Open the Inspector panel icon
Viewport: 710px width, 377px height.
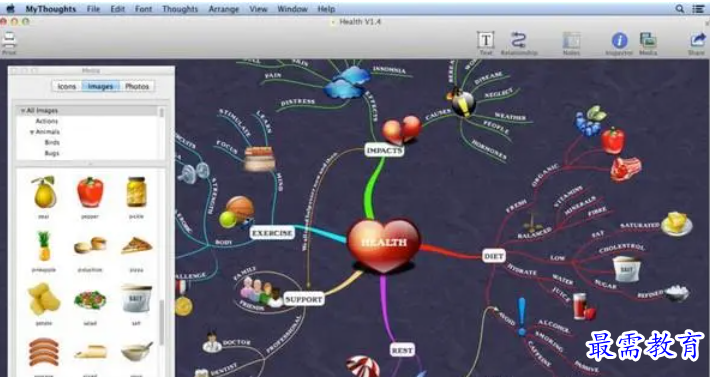click(x=619, y=41)
